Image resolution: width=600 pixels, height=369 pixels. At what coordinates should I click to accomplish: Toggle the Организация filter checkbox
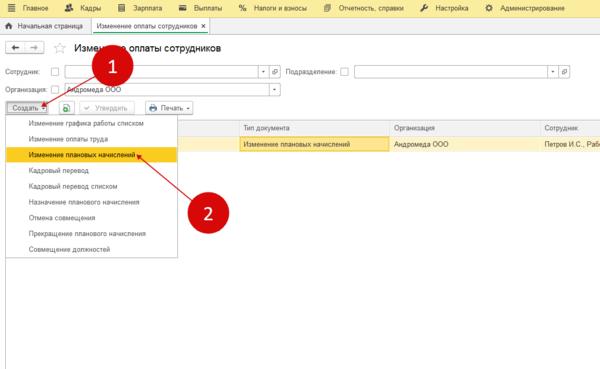point(55,90)
